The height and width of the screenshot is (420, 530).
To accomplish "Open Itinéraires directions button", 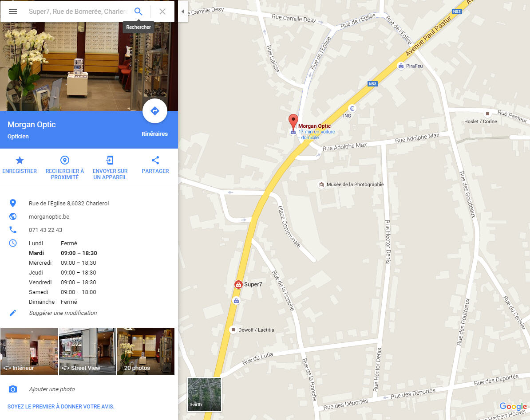I will point(155,111).
